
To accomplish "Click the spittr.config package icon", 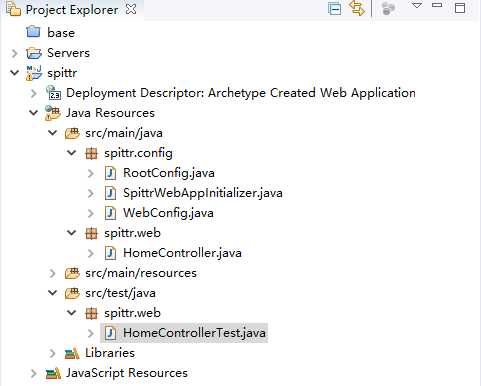I will [91, 153].
